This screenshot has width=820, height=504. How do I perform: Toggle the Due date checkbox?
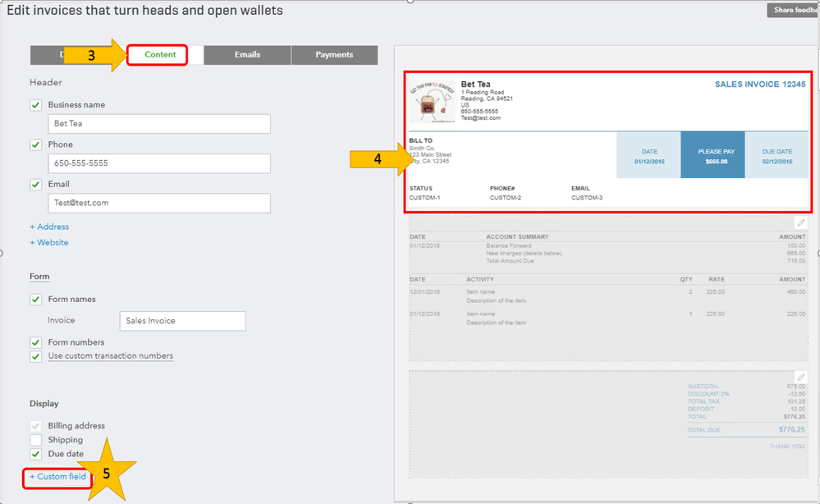(35, 454)
